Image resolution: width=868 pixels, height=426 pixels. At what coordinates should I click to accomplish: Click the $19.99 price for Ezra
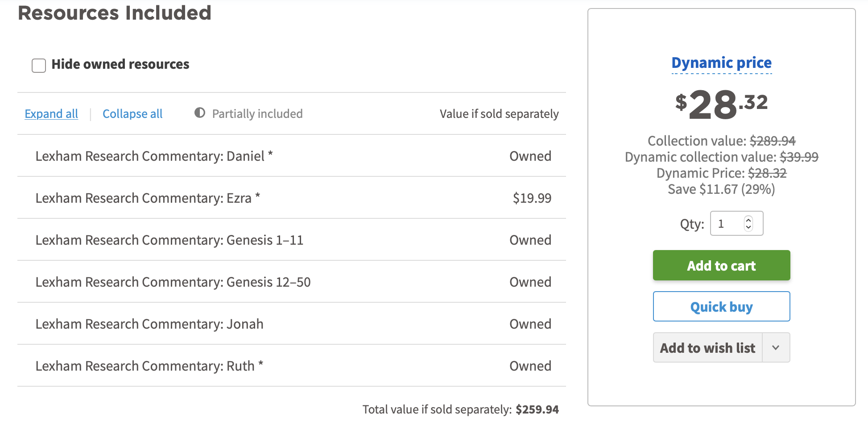[x=532, y=198]
